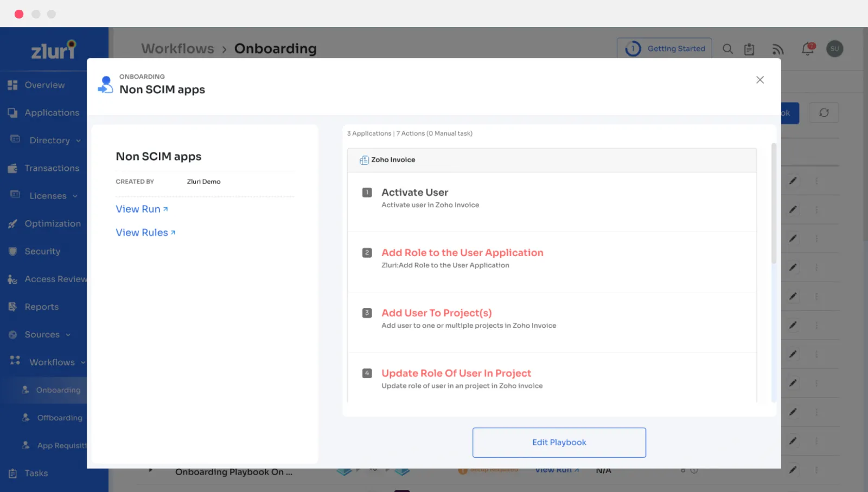Click the step 1 number badge
This screenshot has width=868, height=492.
[x=367, y=193]
